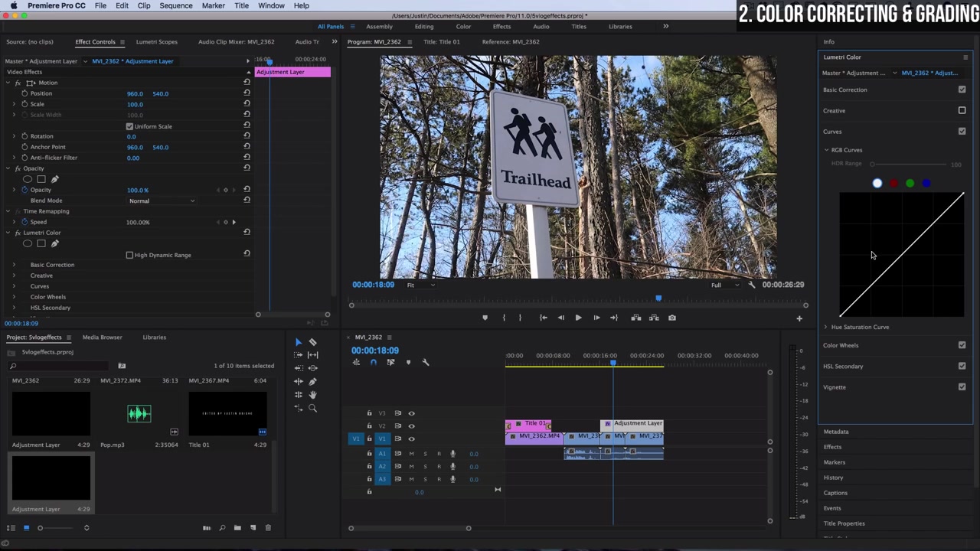Select the Hand tool

[312, 395]
